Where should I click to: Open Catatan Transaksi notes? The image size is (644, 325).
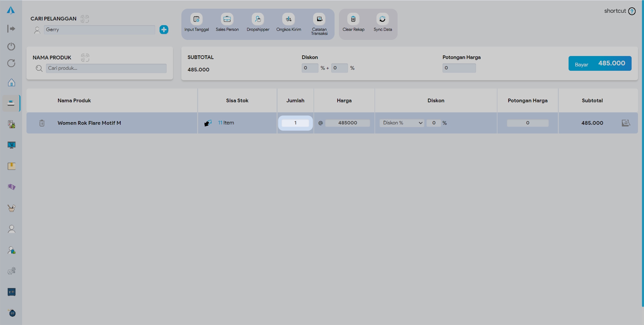(x=319, y=19)
